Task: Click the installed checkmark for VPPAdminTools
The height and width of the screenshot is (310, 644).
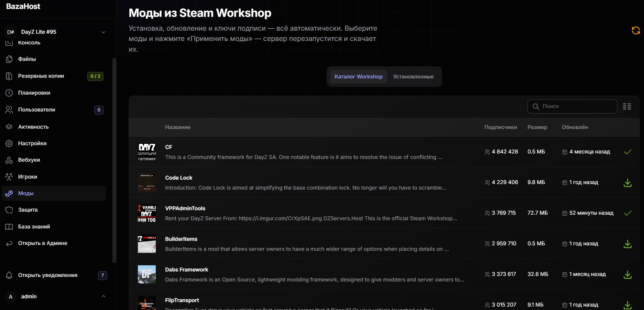Action: click(x=627, y=213)
